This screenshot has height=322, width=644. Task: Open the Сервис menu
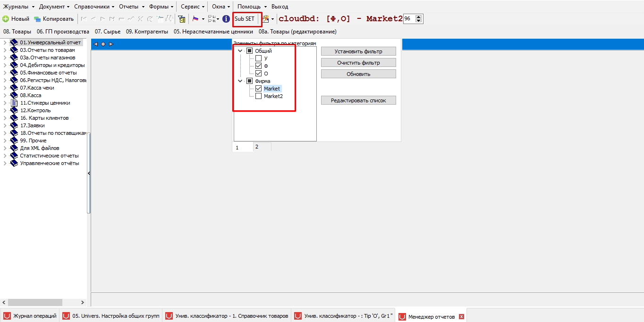tap(193, 7)
